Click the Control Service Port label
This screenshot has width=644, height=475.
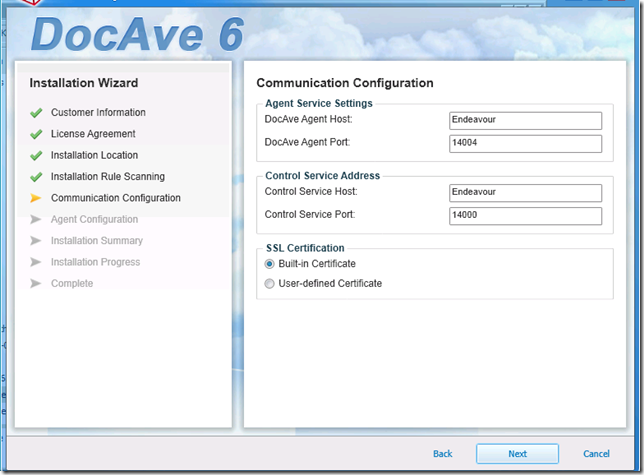tap(310, 214)
